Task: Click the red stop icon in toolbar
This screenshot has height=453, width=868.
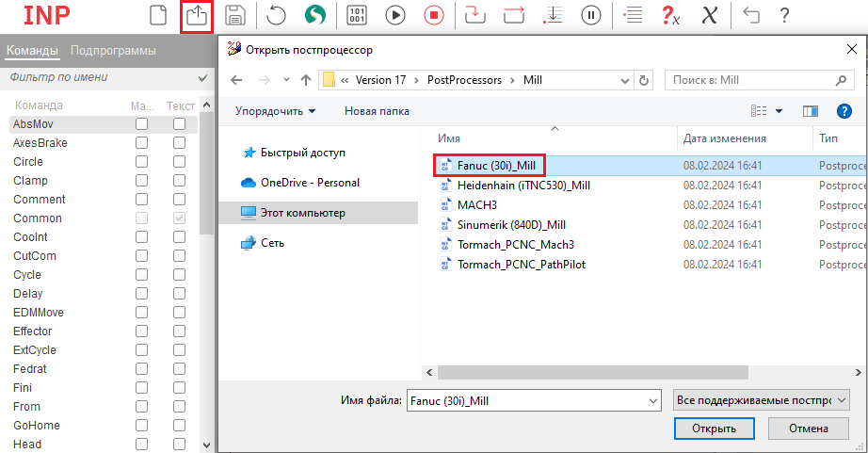Action: click(x=433, y=15)
